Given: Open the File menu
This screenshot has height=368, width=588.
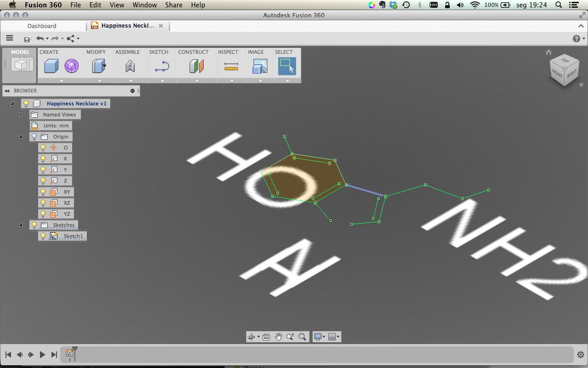Looking at the screenshot, I should click(76, 5).
